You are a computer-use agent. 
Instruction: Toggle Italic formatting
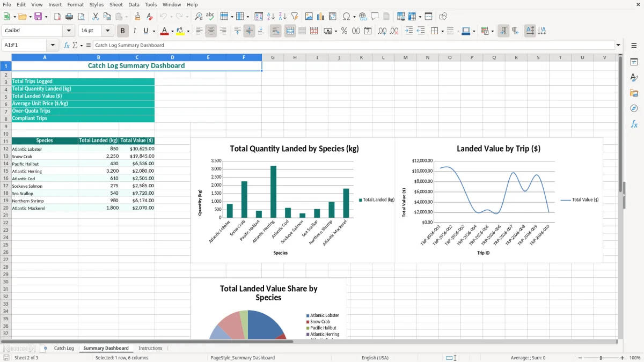[x=135, y=31]
